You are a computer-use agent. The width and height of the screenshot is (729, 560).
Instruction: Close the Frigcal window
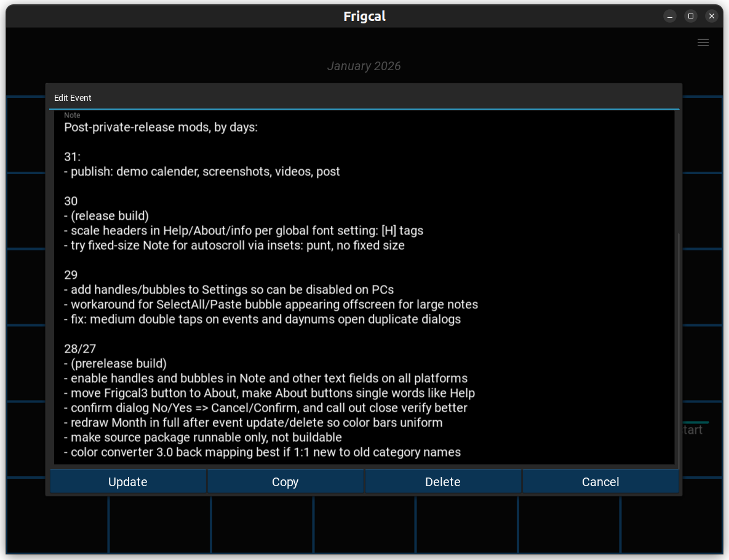point(712,16)
